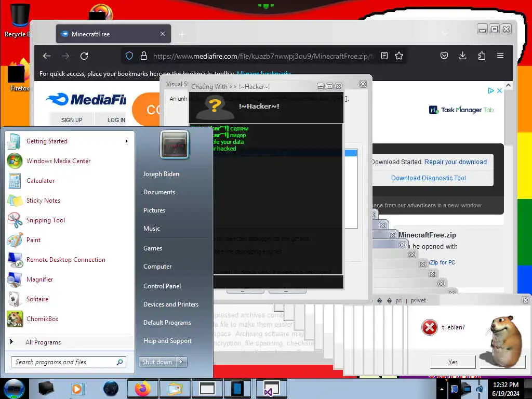Bookmark this page with star icon
The height and width of the screenshot is (399, 532).
[399, 56]
